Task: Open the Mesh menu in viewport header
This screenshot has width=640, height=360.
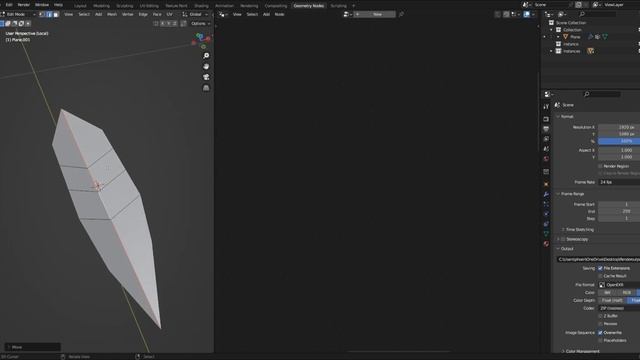Action: (x=112, y=14)
